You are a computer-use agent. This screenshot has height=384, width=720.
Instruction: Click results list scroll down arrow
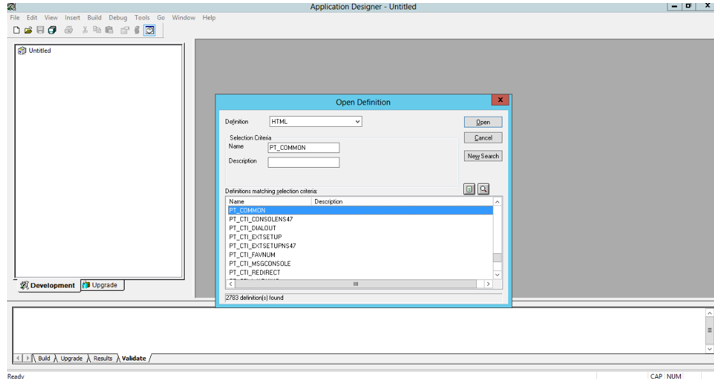[x=497, y=275]
